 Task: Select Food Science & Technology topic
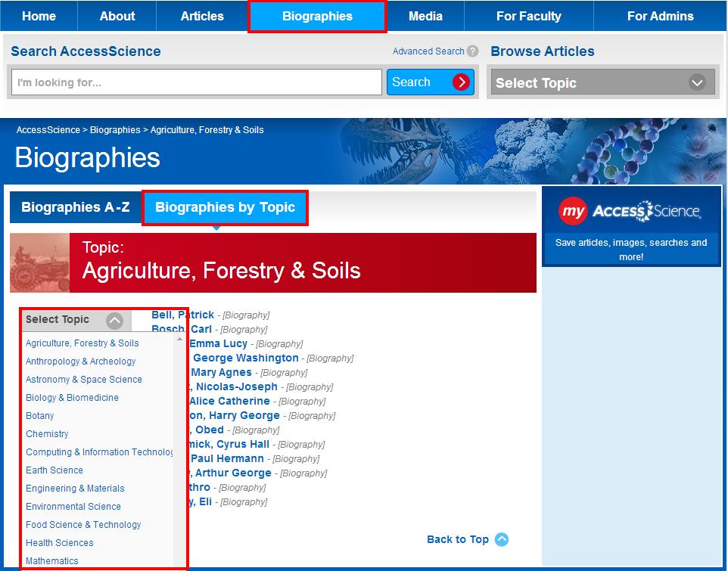(83, 525)
